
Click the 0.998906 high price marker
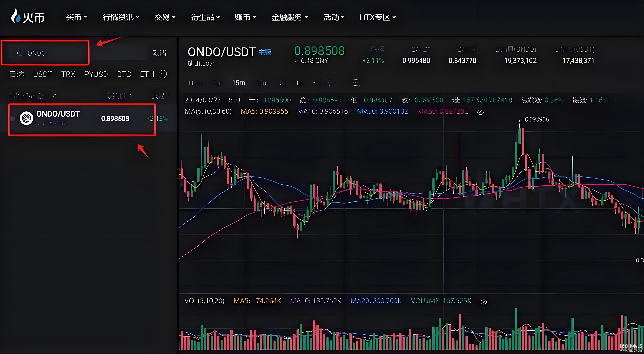pyautogui.click(x=537, y=120)
